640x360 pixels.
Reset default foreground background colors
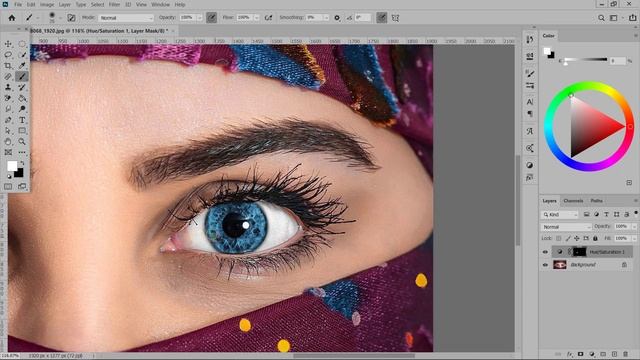(9, 176)
